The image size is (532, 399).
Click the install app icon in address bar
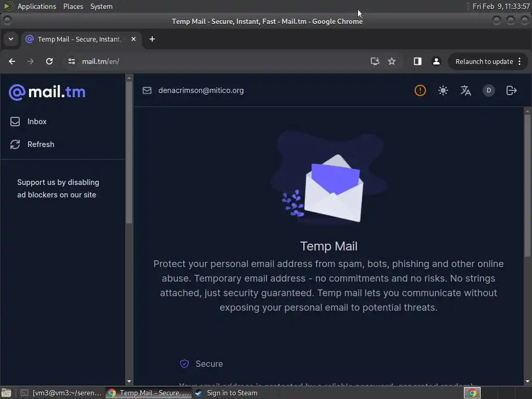375,61
